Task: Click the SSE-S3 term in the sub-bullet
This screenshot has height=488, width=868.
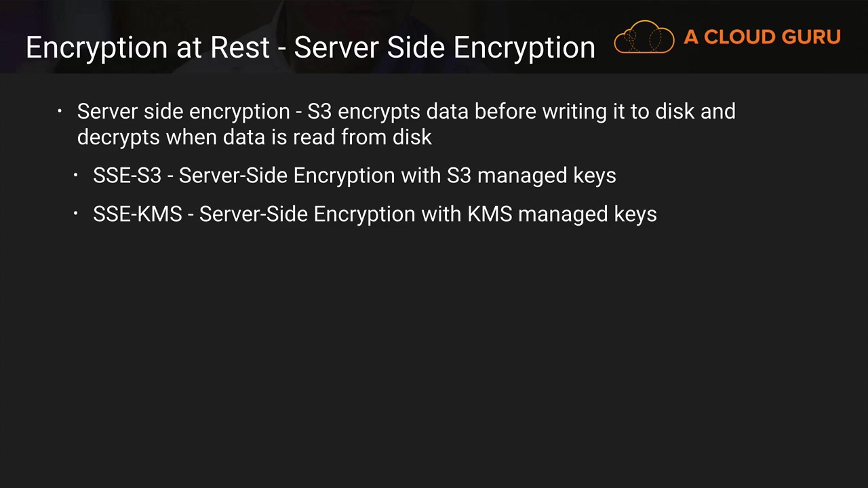Action: coord(127,176)
